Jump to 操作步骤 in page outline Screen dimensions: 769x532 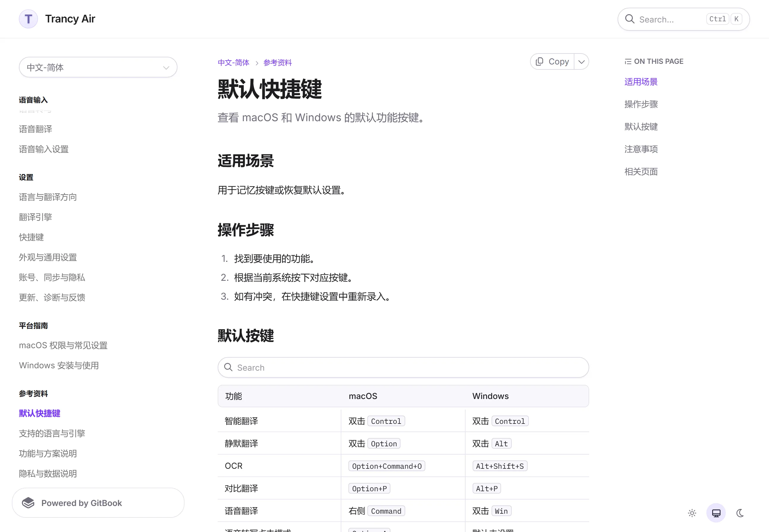[x=641, y=104]
